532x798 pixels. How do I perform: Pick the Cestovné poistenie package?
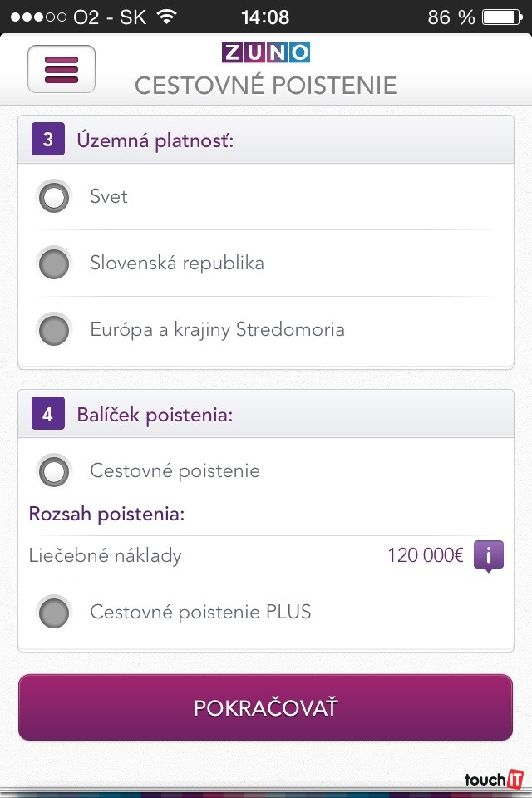[x=55, y=471]
